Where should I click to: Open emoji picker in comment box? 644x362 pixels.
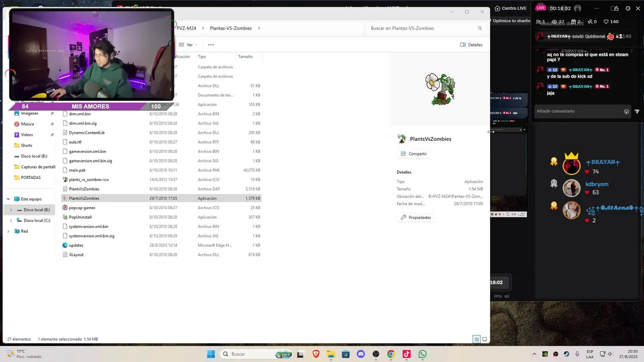626,112
